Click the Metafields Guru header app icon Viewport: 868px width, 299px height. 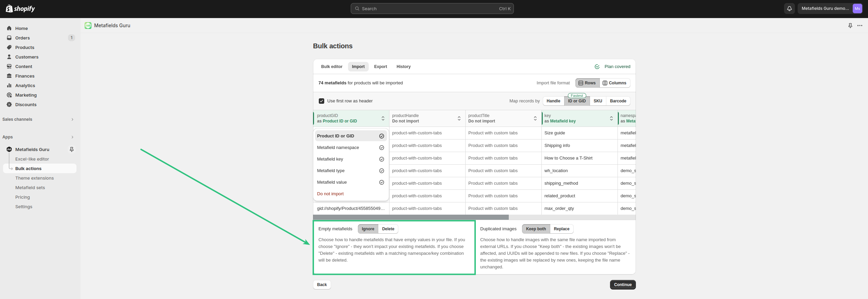coord(88,26)
